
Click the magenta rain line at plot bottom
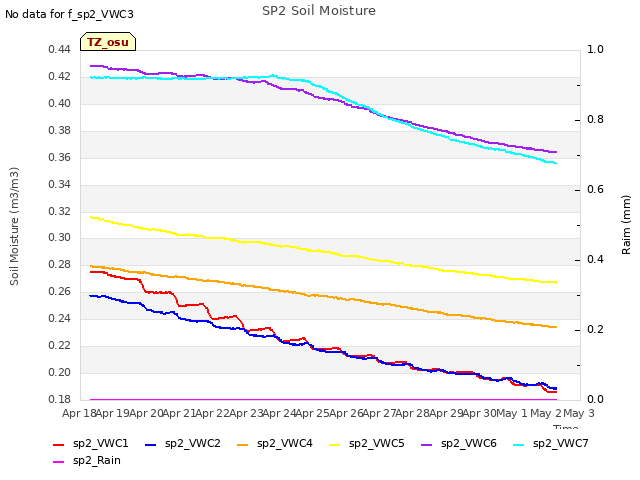click(x=322, y=399)
